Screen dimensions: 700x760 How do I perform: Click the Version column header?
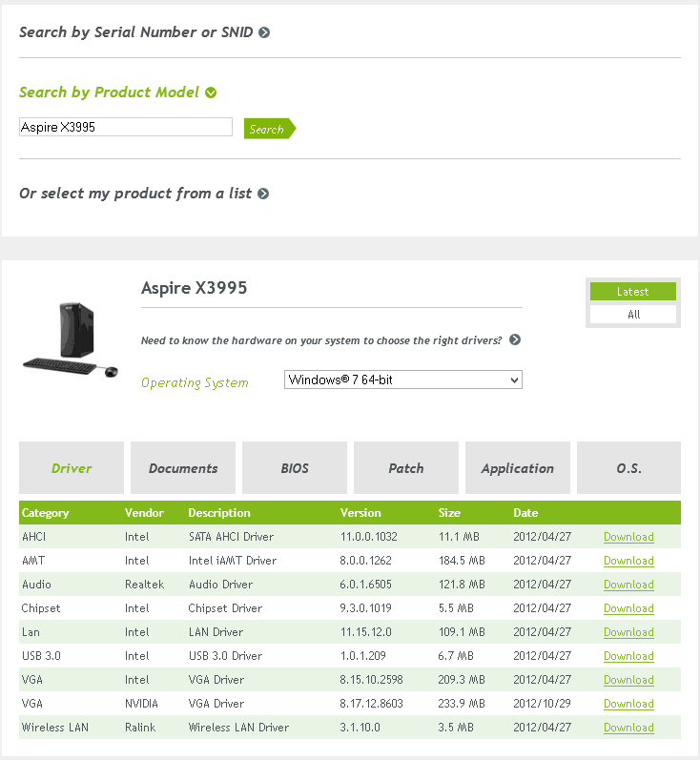point(360,513)
